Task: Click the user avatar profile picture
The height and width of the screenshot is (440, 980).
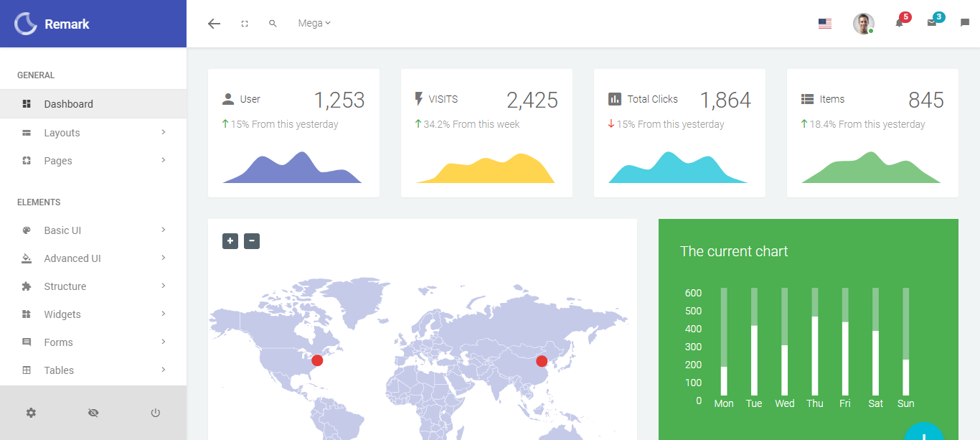Action: click(x=863, y=24)
